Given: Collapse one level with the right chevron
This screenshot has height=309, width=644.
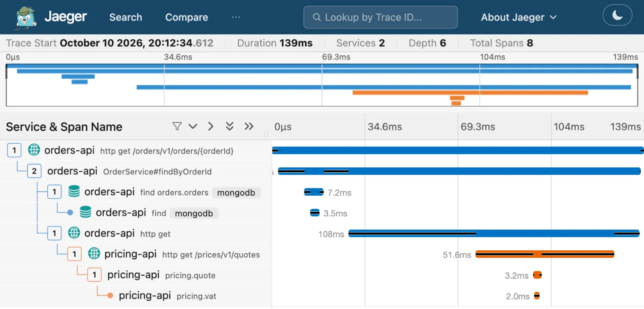Looking at the screenshot, I should coord(211,126).
